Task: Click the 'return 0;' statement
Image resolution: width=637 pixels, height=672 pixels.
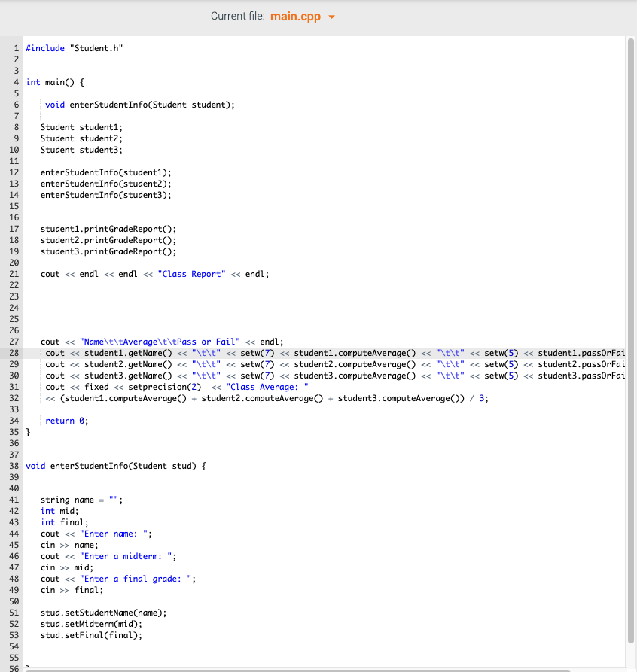Action: pos(67,421)
